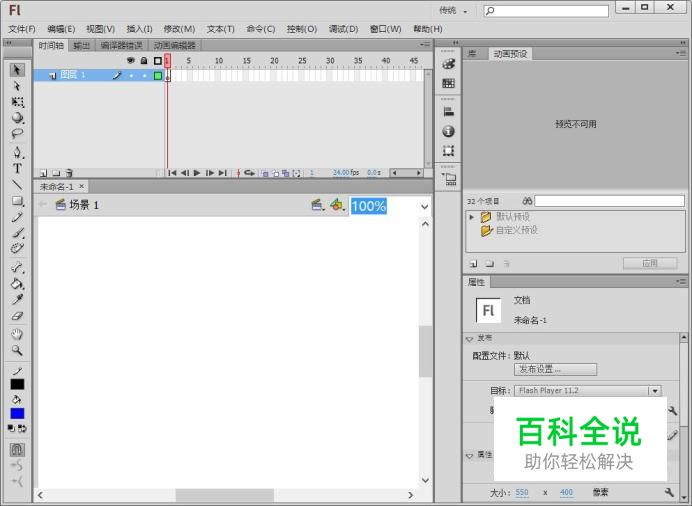Select the Subselection tool
The height and width of the screenshot is (506, 692).
coord(17,86)
